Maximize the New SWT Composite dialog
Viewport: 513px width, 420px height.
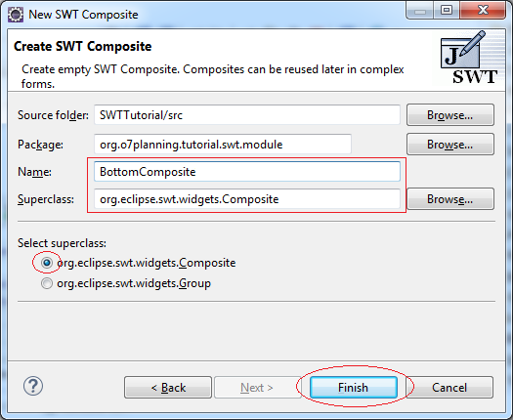click(x=447, y=11)
